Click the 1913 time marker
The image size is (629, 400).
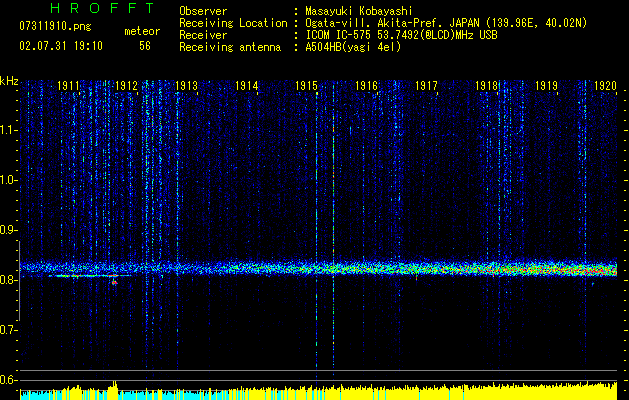coord(187,86)
